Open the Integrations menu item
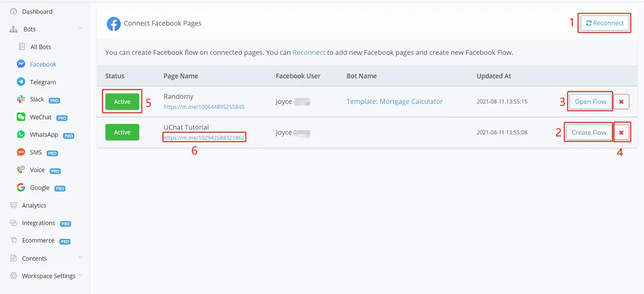This screenshot has height=294, width=644. [39, 223]
